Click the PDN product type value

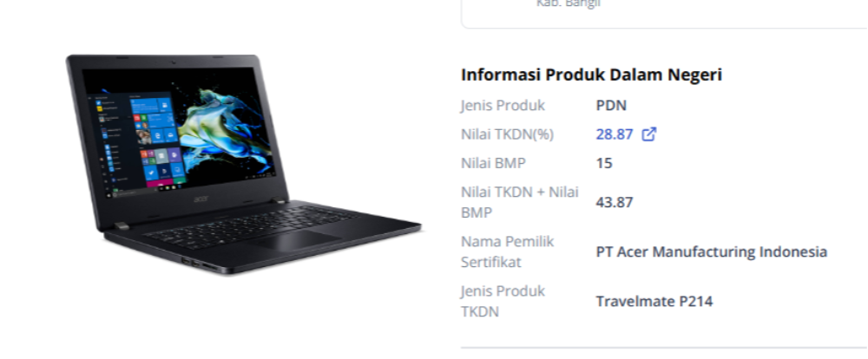point(611,105)
